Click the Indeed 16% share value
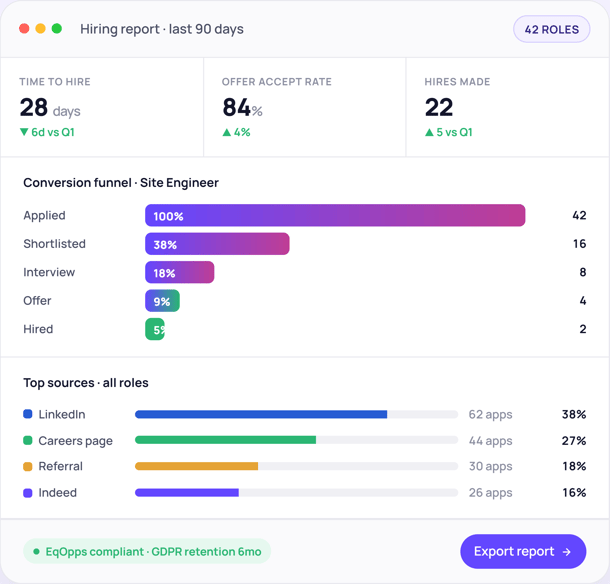Image resolution: width=610 pixels, height=584 pixels. [574, 493]
